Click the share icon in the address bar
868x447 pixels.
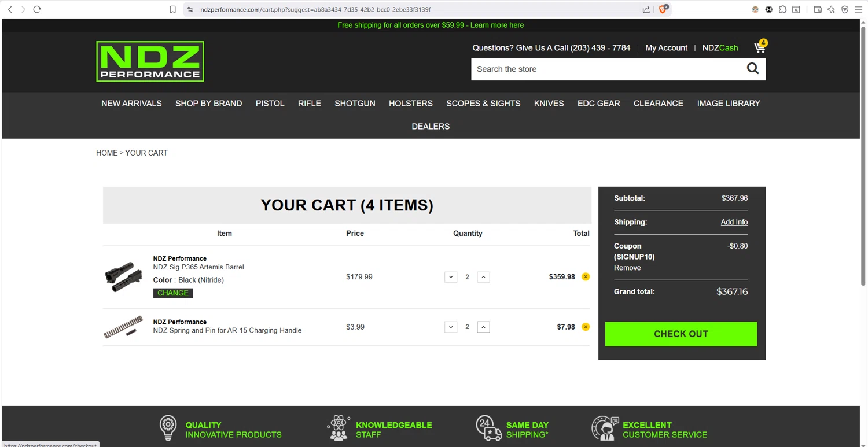(646, 9)
